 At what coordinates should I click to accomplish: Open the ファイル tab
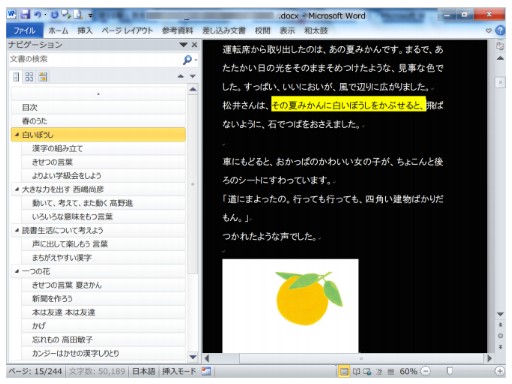[x=24, y=31]
